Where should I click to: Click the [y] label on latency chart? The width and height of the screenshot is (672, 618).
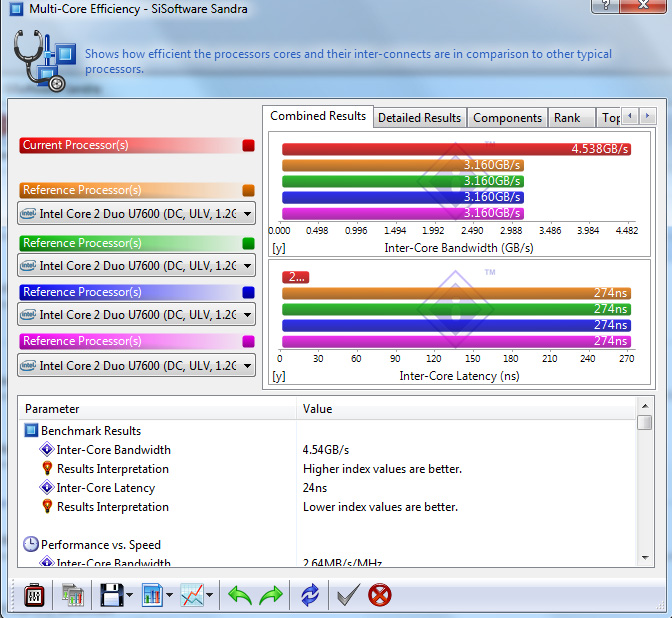point(279,376)
